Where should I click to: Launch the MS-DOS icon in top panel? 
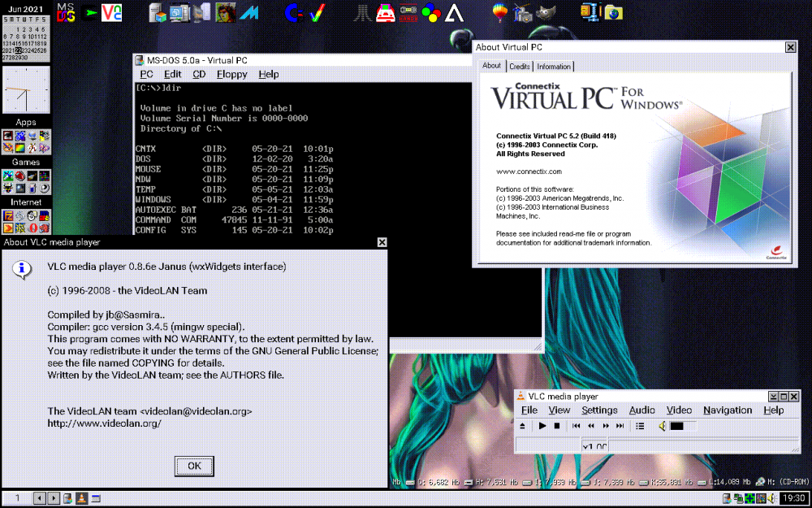click(x=67, y=12)
